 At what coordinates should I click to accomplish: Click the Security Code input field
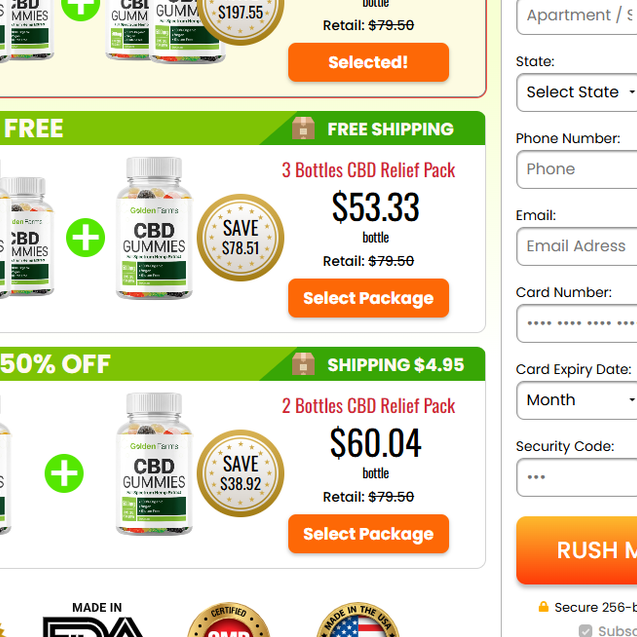click(x=577, y=477)
